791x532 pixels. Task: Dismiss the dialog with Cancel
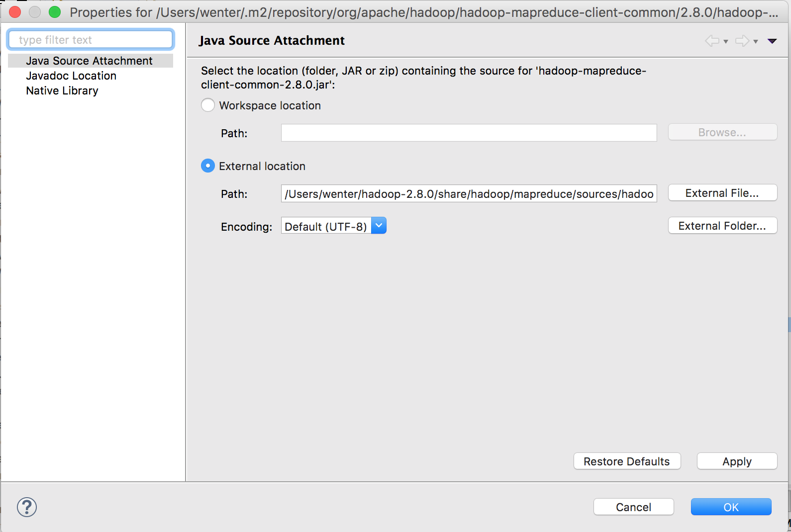click(633, 507)
